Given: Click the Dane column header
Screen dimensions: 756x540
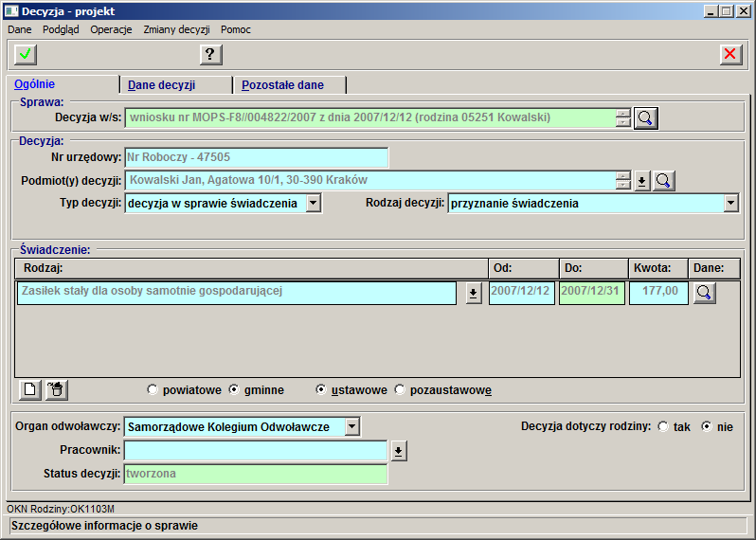Looking at the screenshot, I should click(x=714, y=268).
